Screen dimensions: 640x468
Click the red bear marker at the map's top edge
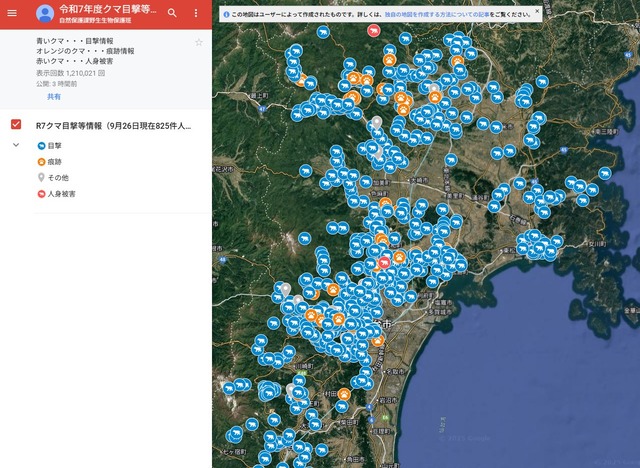coord(373,31)
